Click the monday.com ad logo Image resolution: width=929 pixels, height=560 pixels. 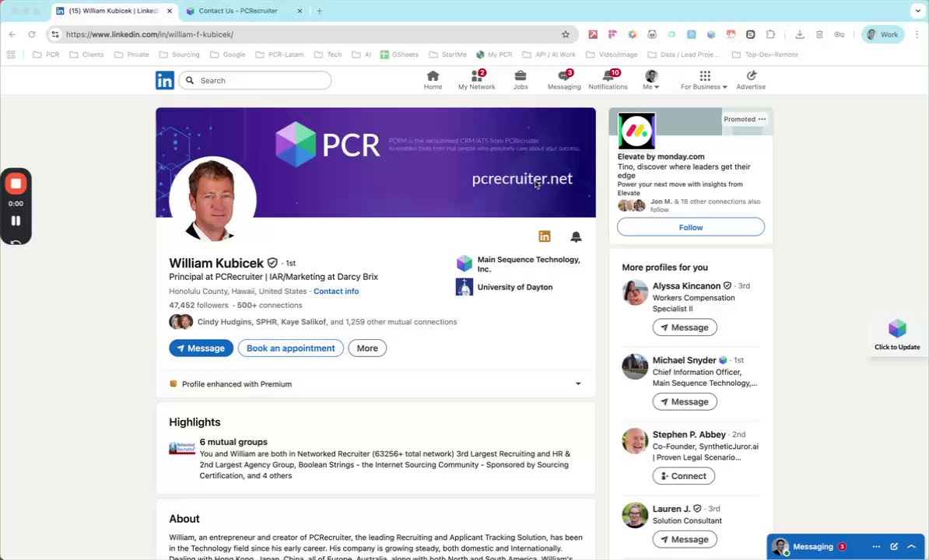coord(636,131)
